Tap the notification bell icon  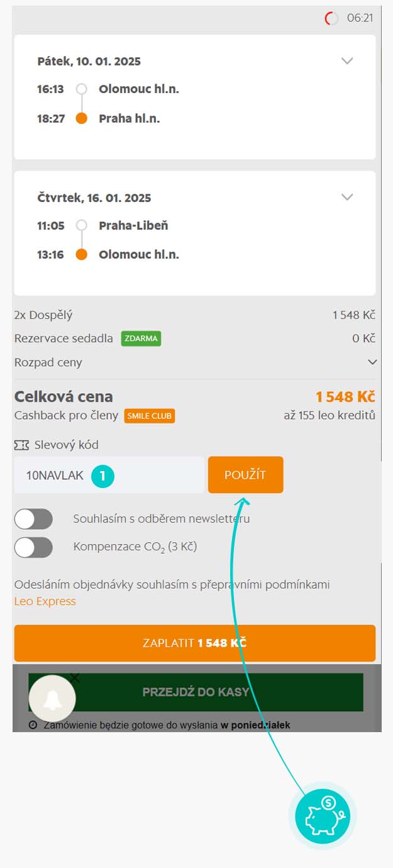pyautogui.click(x=52, y=699)
